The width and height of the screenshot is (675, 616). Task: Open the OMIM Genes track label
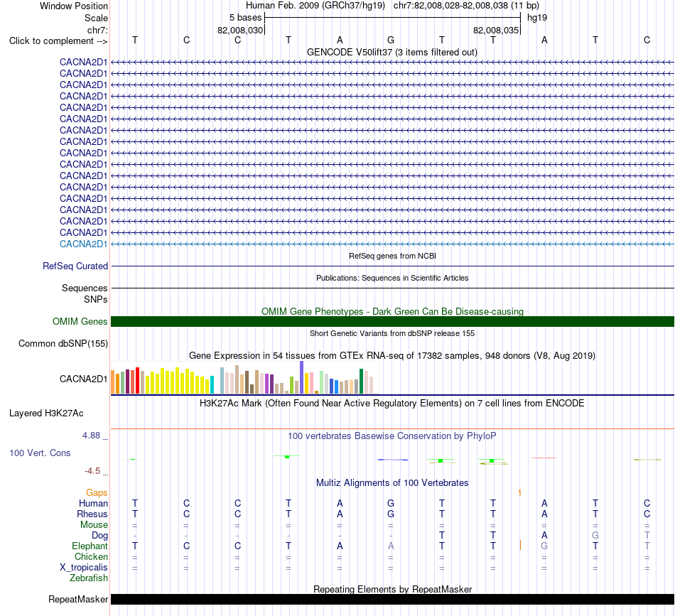click(80, 322)
